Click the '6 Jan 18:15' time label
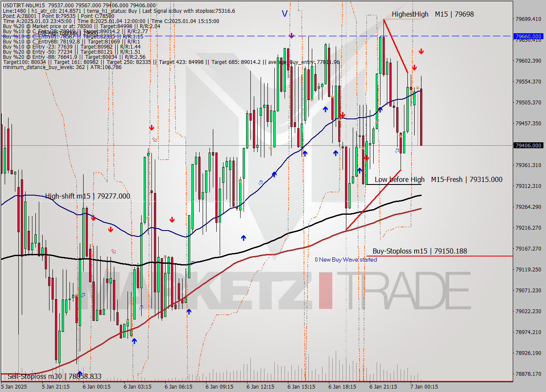 pyautogui.click(x=342, y=387)
